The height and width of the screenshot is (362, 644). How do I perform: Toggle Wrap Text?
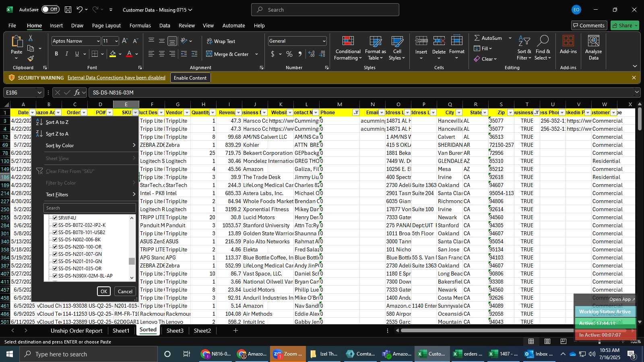(221, 41)
